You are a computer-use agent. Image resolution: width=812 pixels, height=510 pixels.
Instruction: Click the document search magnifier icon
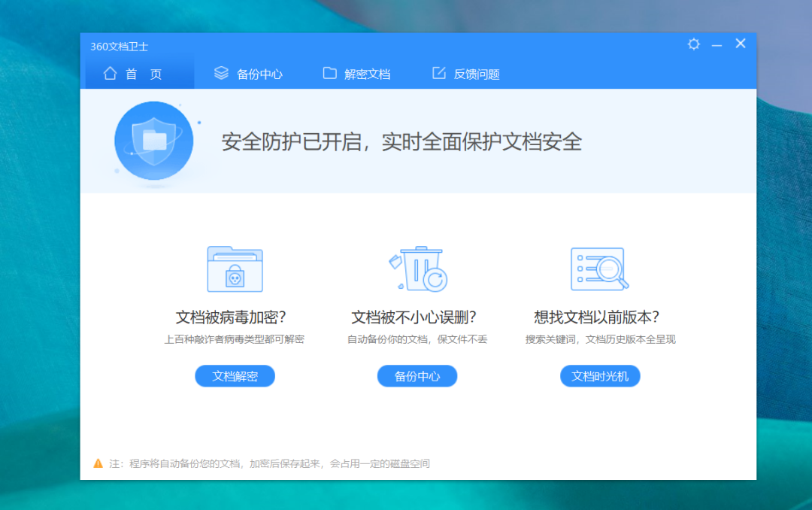599,269
